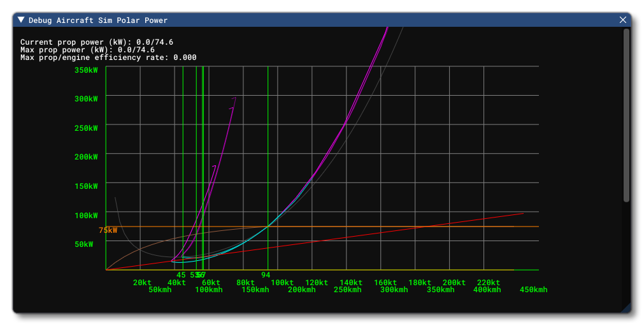Click the 160kt label on the speed axis
Image resolution: width=644 pixels, height=326 pixels.
[x=385, y=283]
